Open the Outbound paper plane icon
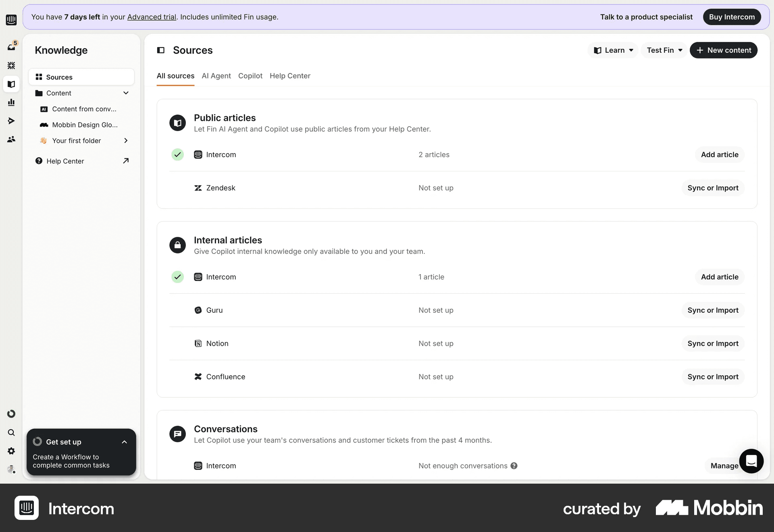The image size is (774, 532). coord(11,121)
